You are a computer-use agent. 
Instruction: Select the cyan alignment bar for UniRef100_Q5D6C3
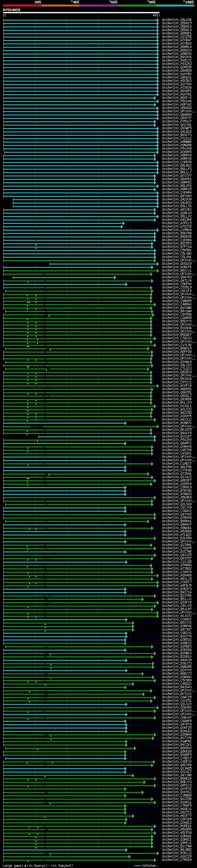tap(81, 30)
